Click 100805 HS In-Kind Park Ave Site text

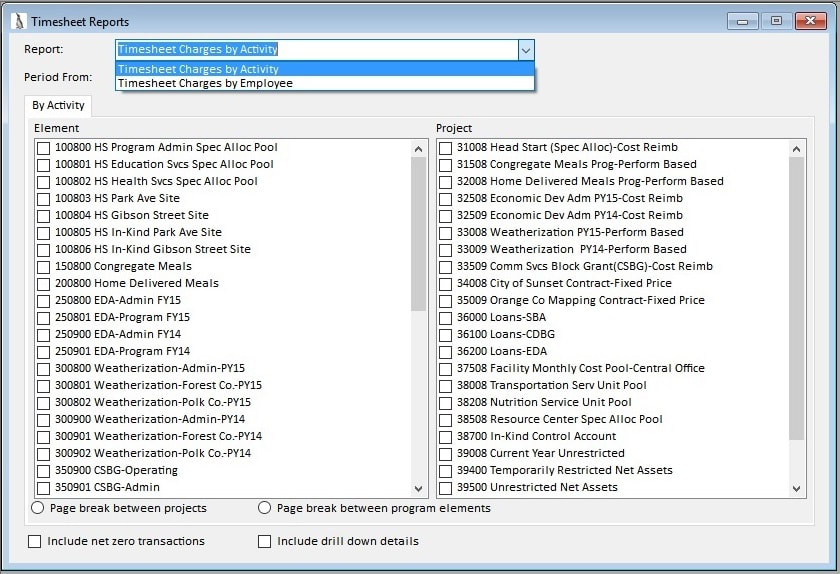click(138, 232)
